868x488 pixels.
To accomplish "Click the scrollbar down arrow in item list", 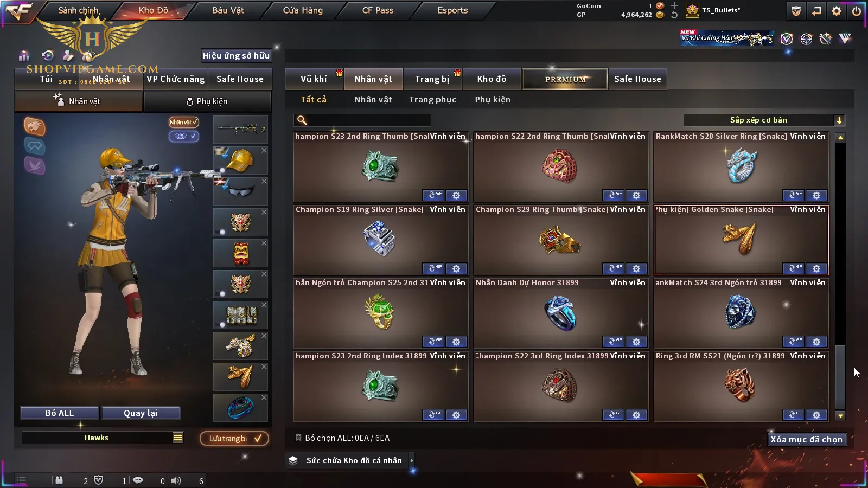I will tap(840, 416).
